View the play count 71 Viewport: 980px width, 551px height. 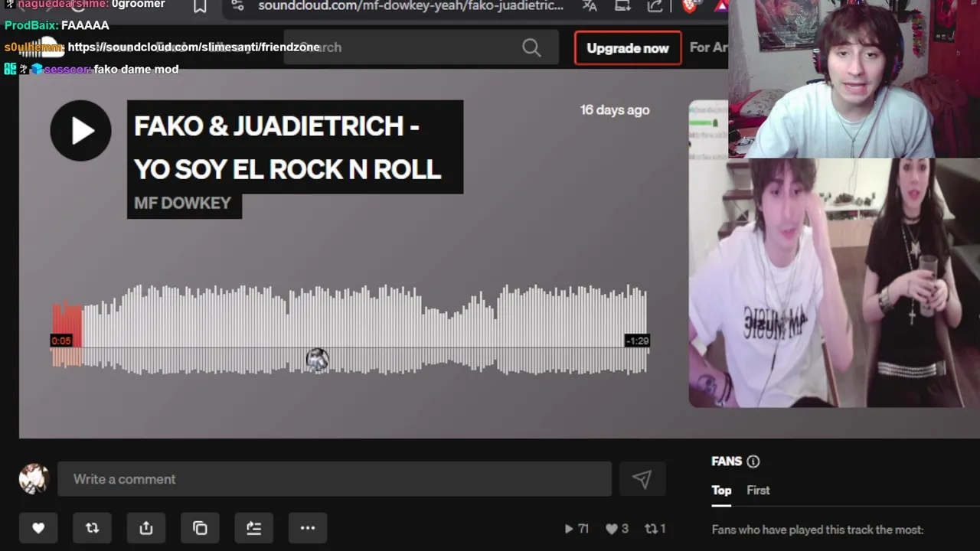click(x=577, y=529)
